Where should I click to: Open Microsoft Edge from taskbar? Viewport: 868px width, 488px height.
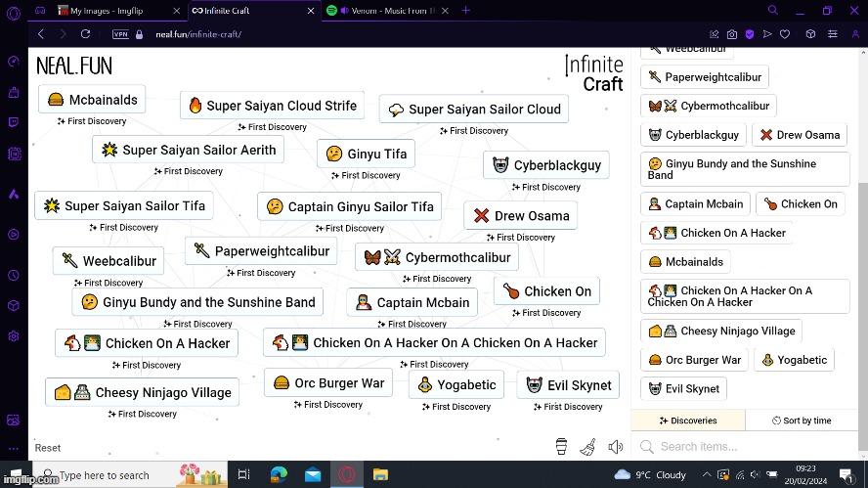click(x=279, y=474)
